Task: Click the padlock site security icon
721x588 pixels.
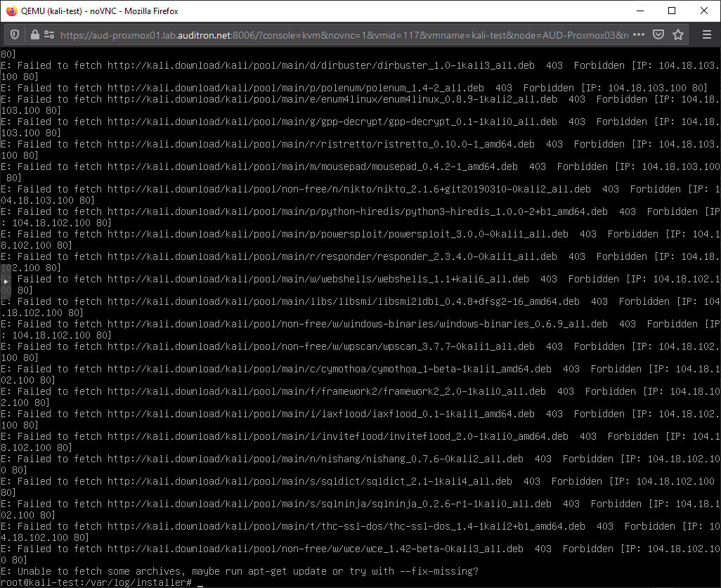Action: (x=34, y=34)
